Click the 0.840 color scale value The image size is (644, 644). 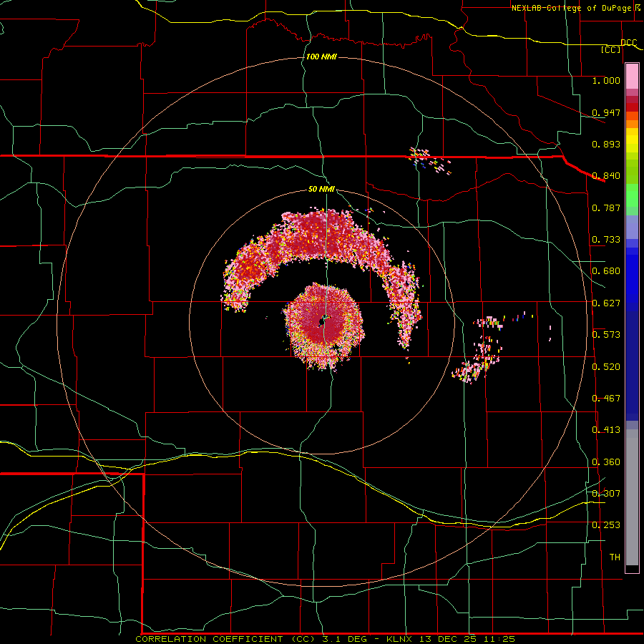606,176
